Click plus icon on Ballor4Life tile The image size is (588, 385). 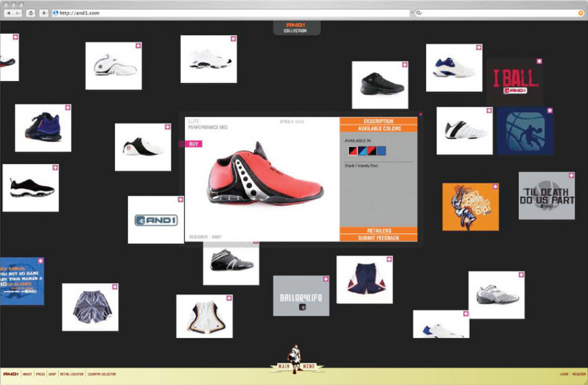tap(325, 279)
